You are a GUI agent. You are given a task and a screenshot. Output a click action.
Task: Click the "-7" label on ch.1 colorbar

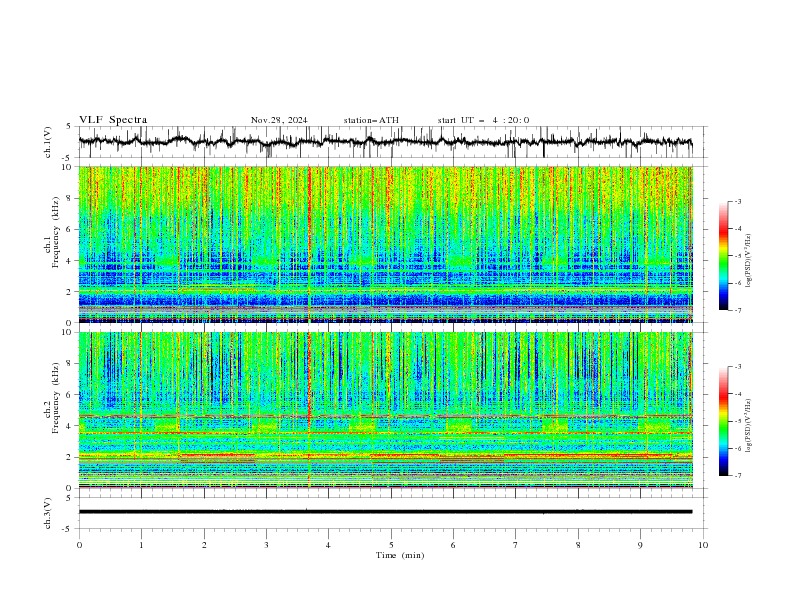click(738, 310)
